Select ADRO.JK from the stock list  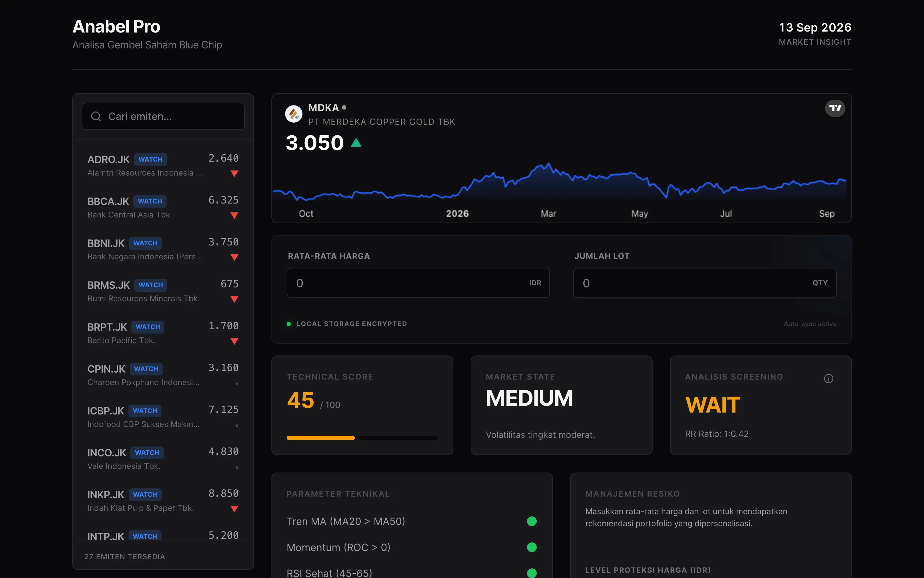pyautogui.click(x=163, y=166)
